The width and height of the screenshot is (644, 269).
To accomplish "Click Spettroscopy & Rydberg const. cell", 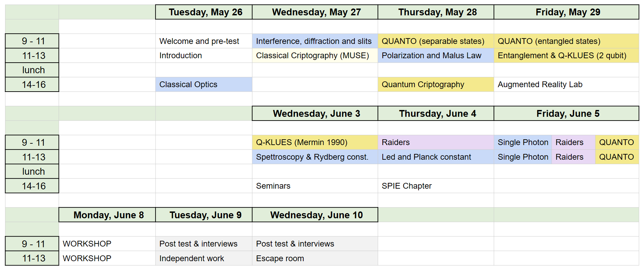I will (315, 157).
